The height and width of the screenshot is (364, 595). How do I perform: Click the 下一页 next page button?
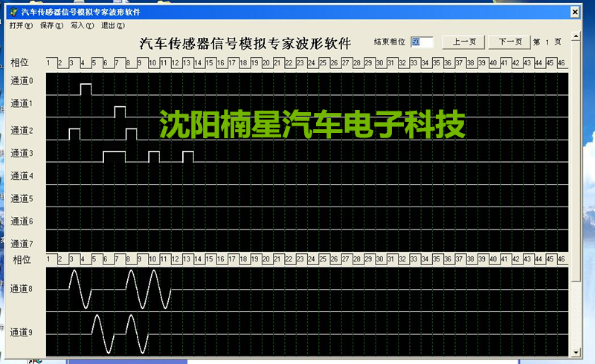tap(509, 42)
